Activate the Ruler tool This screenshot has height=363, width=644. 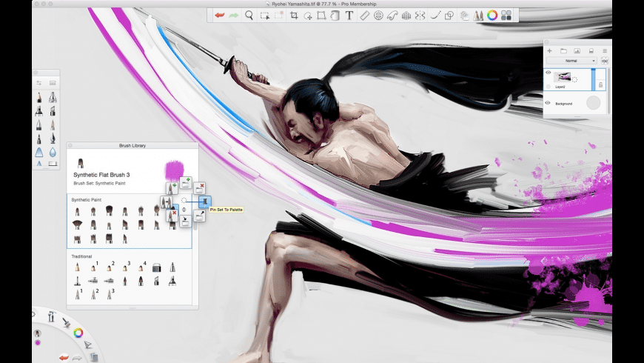pos(364,15)
